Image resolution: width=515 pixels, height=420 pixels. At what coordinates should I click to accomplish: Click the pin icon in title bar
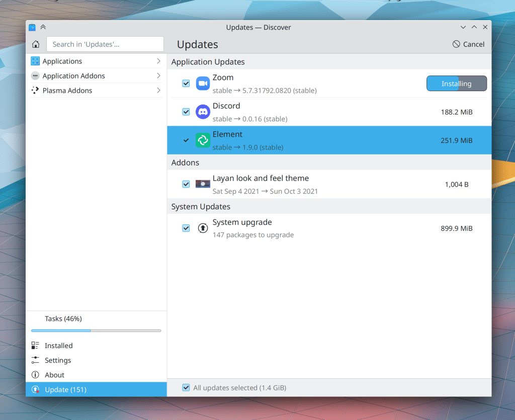[x=43, y=27]
